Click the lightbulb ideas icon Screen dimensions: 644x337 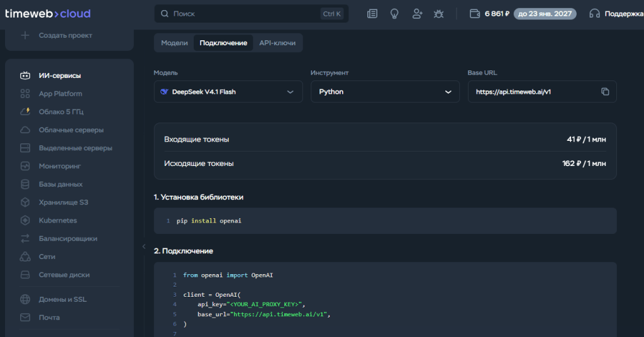point(394,14)
